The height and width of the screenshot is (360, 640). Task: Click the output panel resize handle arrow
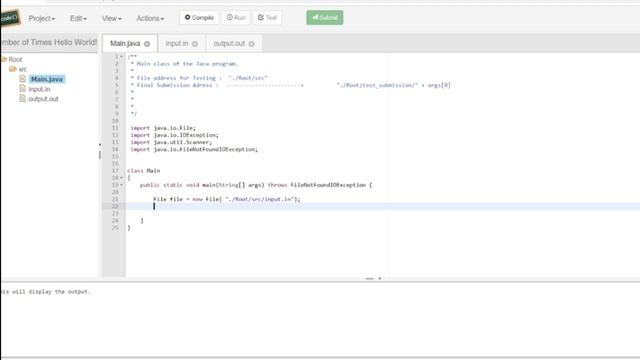pos(380,278)
